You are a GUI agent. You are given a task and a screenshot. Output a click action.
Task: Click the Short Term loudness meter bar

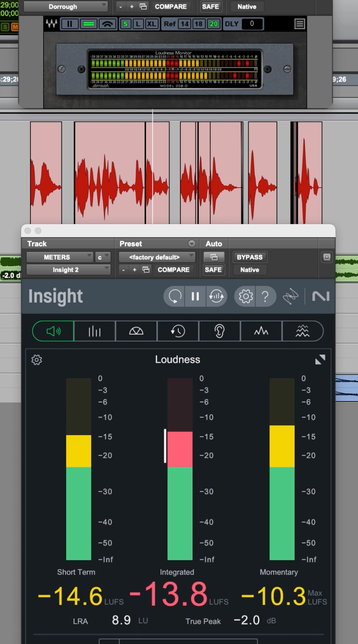click(79, 469)
